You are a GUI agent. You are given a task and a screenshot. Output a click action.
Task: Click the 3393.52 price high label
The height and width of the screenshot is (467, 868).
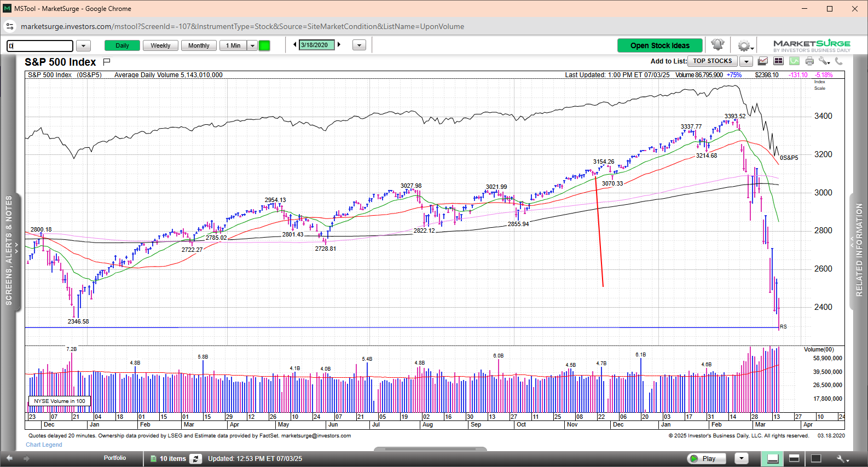coord(735,116)
